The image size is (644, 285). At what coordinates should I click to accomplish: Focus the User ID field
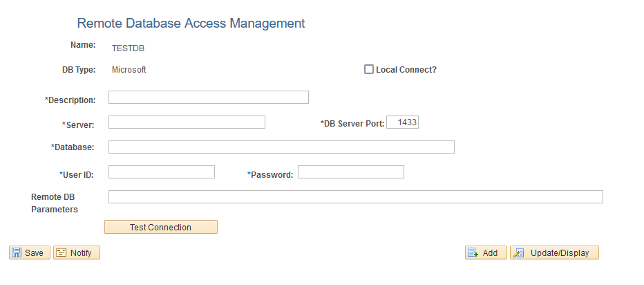click(x=162, y=172)
